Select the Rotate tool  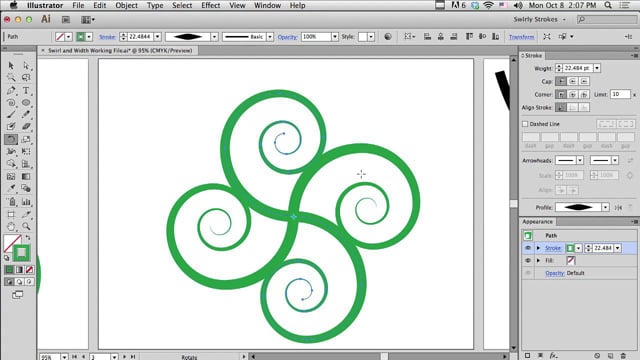click(x=11, y=139)
